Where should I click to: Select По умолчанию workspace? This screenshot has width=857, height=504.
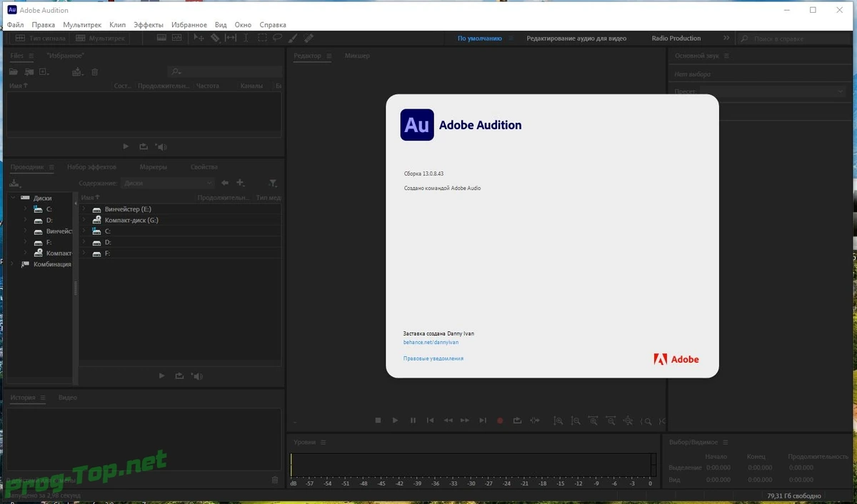[480, 39]
